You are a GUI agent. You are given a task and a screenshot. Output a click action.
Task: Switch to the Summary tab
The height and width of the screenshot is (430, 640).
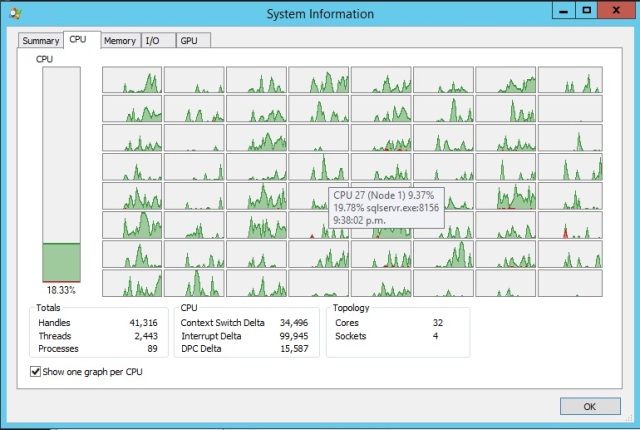pyautogui.click(x=41, y=41)
